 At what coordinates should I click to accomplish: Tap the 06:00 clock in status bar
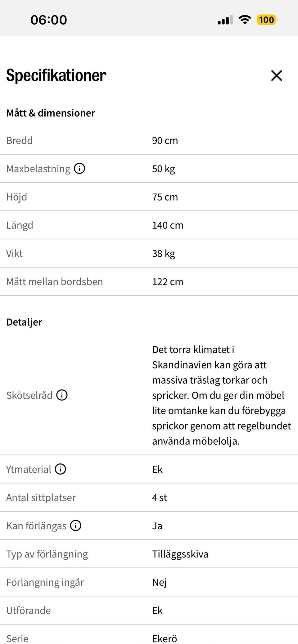(x=49, y=20)
